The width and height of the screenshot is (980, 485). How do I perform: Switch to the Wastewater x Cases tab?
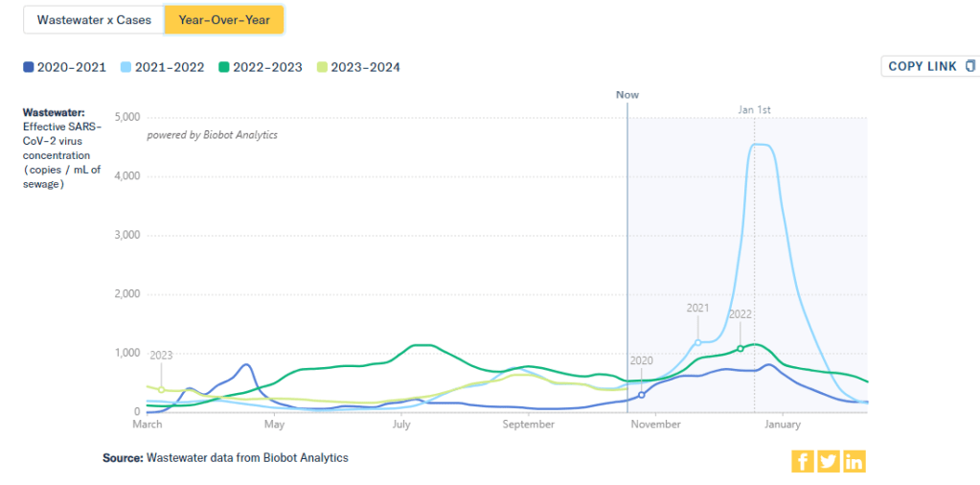[94, 20]
